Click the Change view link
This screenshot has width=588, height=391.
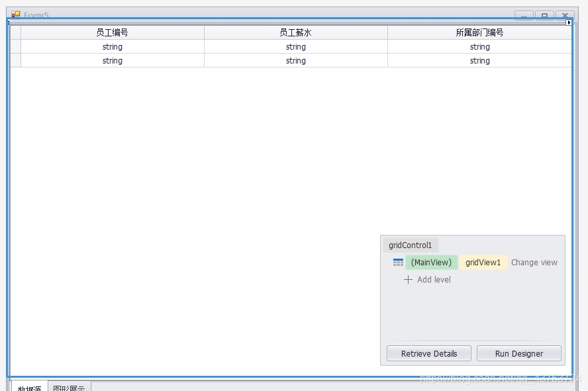(x=534, y=263)
